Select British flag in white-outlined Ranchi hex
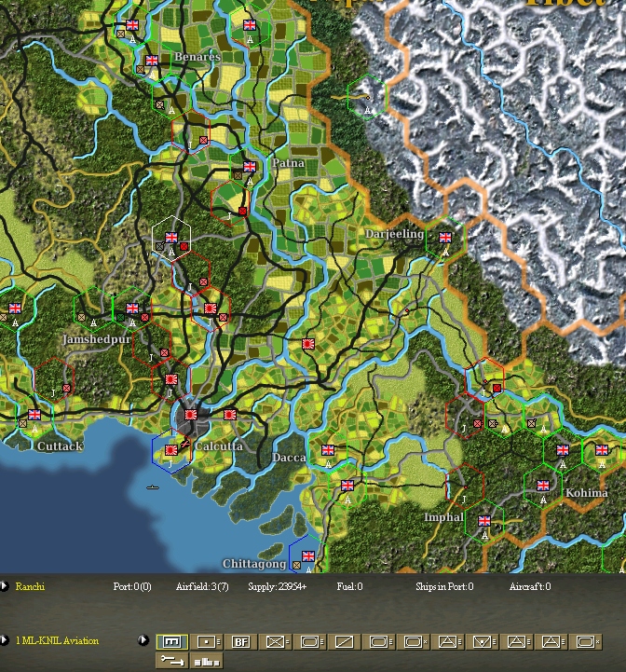Viewport: 626px width, 672px height. pyautogui.click(x=171, y=237)
